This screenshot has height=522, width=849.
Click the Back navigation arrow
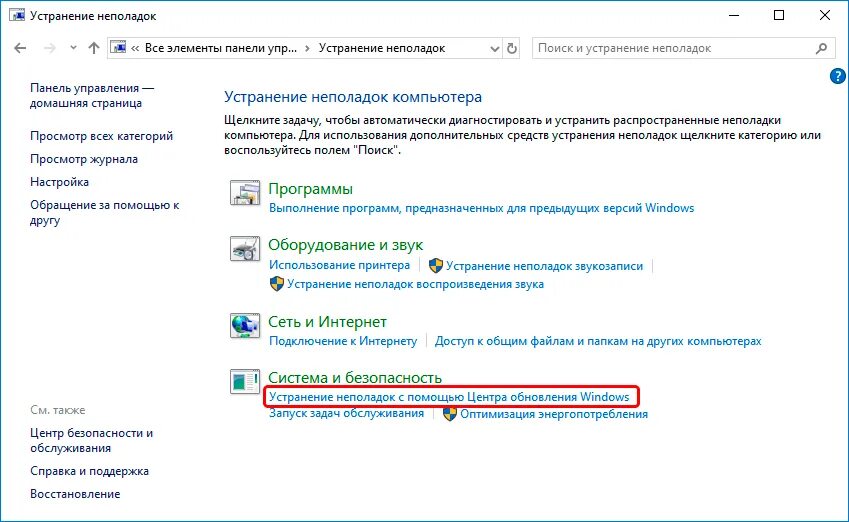(20, 48)
